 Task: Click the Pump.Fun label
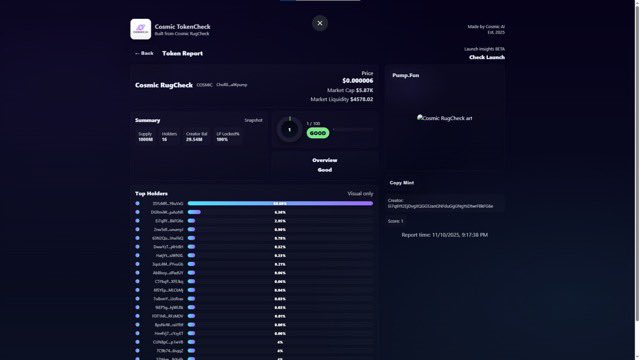406,76
